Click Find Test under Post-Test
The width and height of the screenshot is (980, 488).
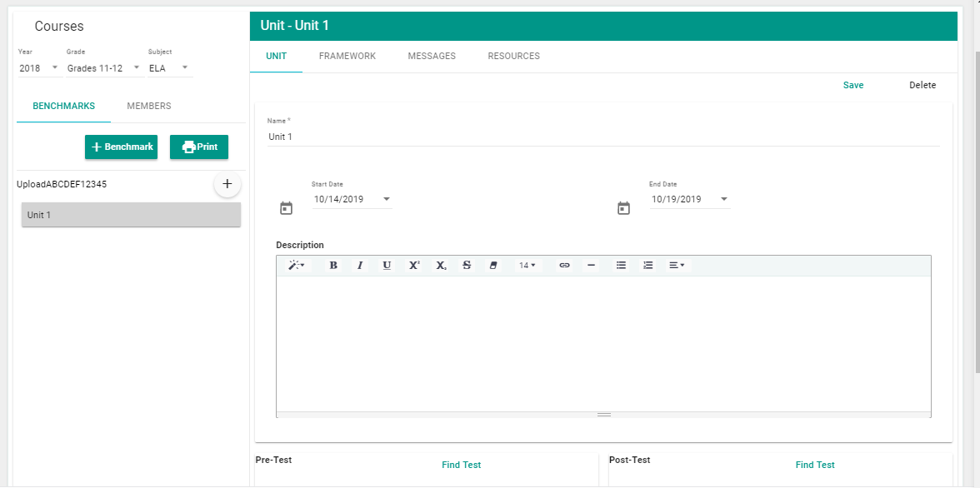click(x=815, y=465)
